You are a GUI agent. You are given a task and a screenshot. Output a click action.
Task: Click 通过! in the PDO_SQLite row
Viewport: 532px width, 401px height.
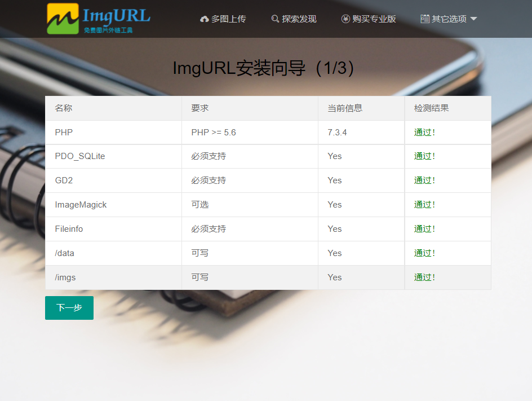[x=424, y=156]
